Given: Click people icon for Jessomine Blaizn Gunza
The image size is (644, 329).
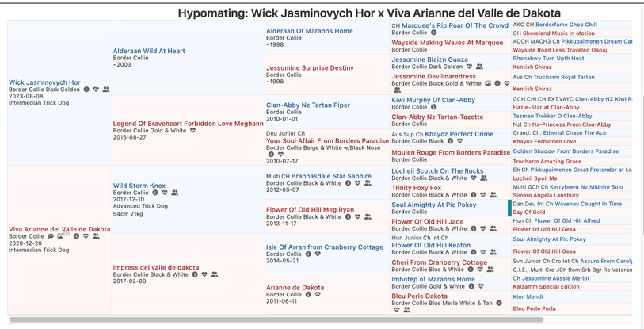Looking at the screenshot, I should coord(479,67).
